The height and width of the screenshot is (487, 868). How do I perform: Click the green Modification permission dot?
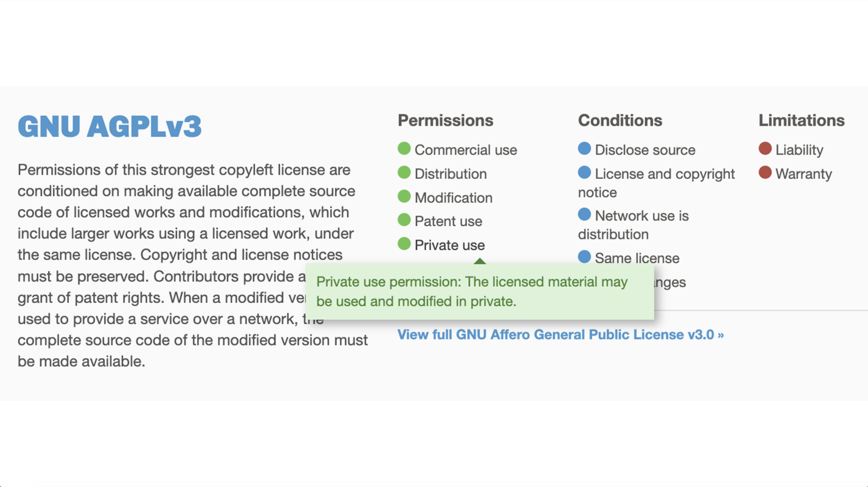click(404, 196)
